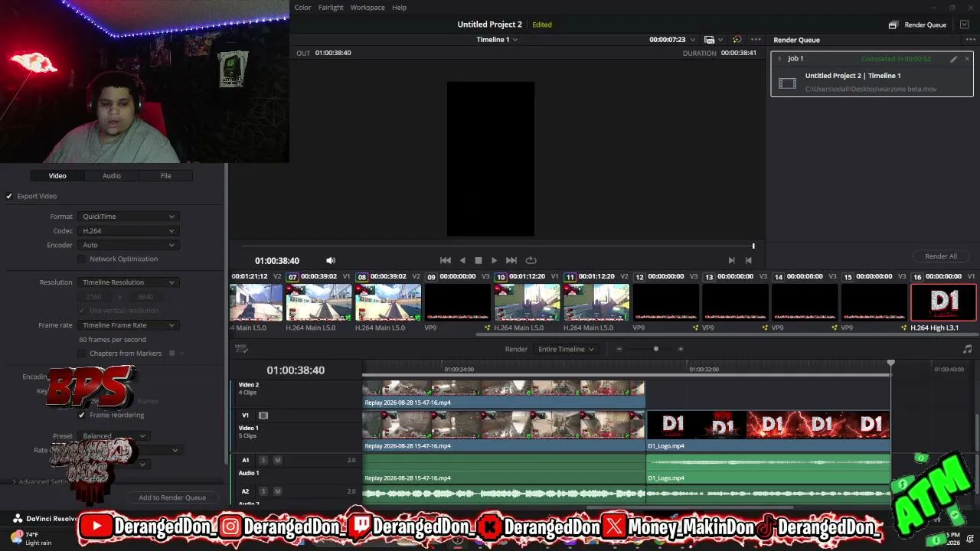Go to last clip end button
Viewport: 980px width, 551px height.
[x=749, y=260]
